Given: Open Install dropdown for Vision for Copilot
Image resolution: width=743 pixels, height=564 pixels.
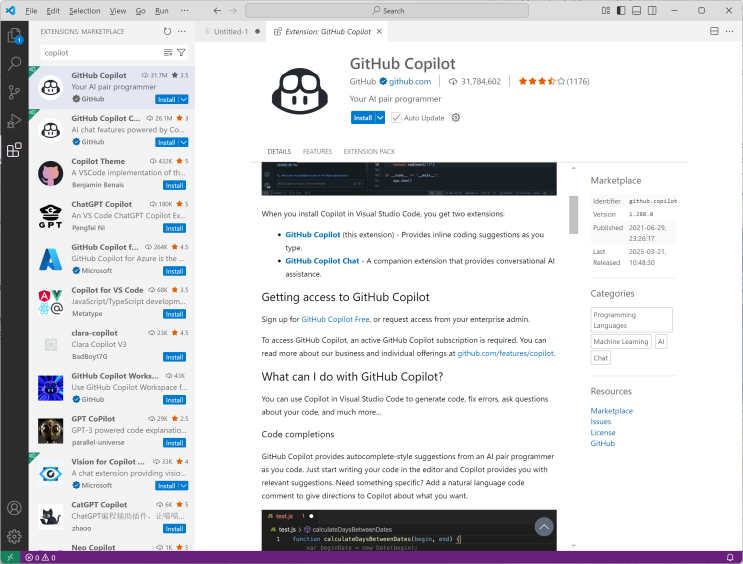Looking at the screenshot, I should (184, 486).
